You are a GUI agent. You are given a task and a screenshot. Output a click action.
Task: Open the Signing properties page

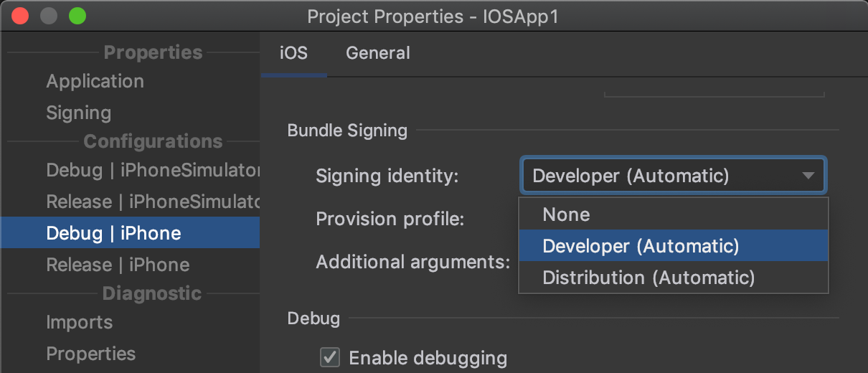(x=78, y=113)
